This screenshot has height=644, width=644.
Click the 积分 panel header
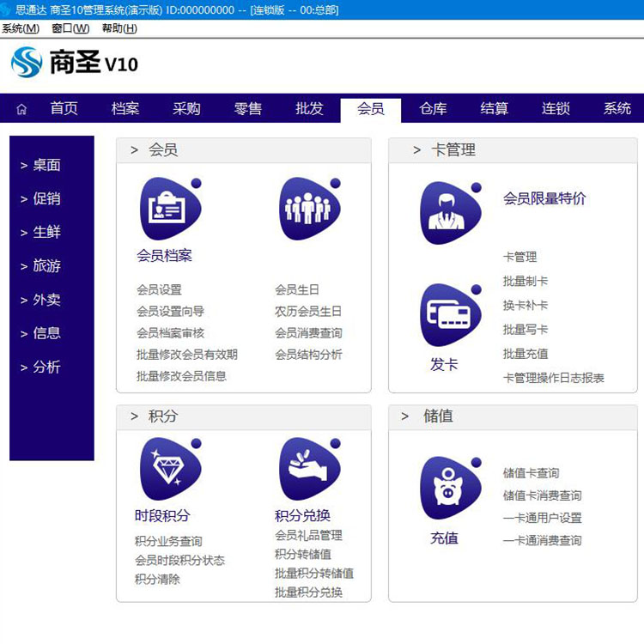pyautogui.click(x=244, y=416)
